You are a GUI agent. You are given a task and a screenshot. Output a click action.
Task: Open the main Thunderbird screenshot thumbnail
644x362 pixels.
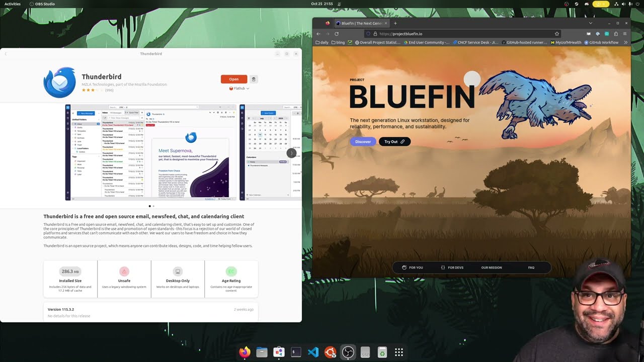[x=150, y=152]
